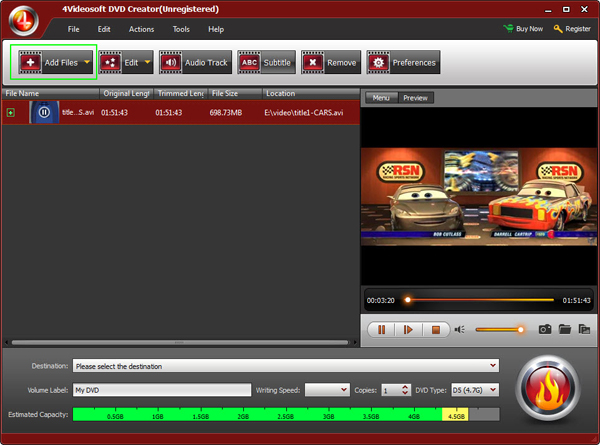The height and width of the screenshot is (445, 600).
Task: Click the video preview frame
Action: (x=478, y=197)
